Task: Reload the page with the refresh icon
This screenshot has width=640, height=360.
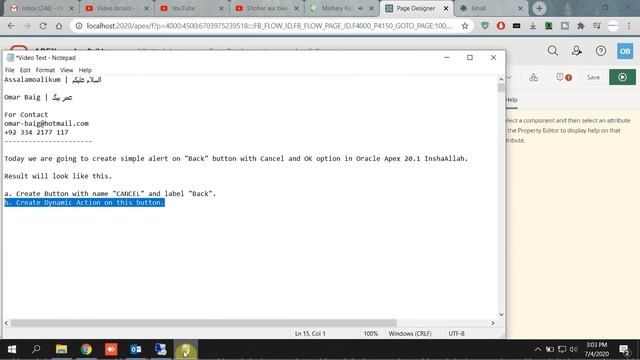Action: point(43,26)
